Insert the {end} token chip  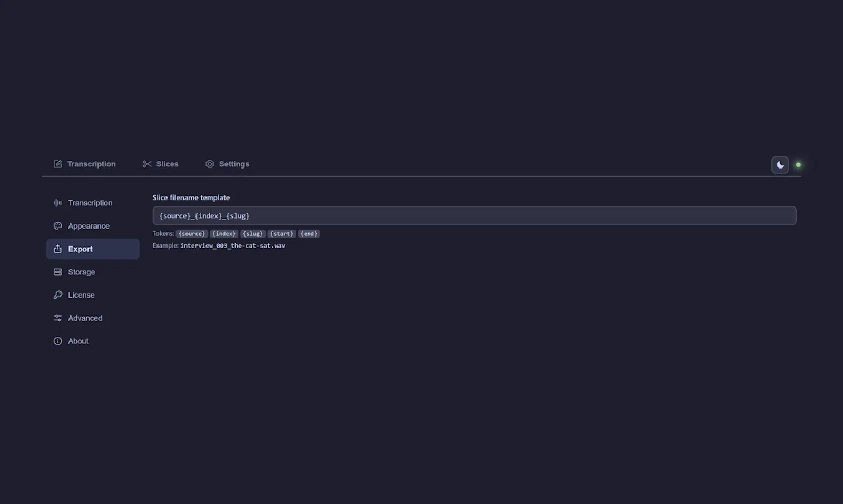(309, 234)
